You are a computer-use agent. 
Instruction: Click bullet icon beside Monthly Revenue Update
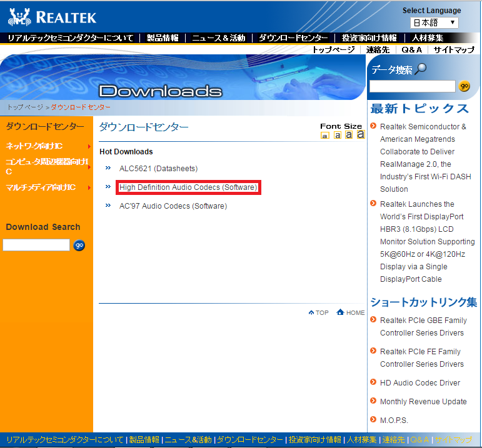coord(373,401)
